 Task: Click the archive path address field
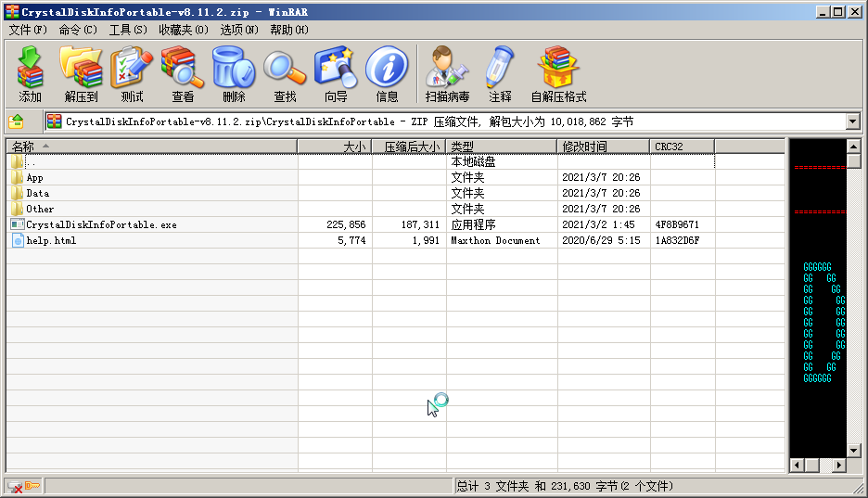point(446,121)
